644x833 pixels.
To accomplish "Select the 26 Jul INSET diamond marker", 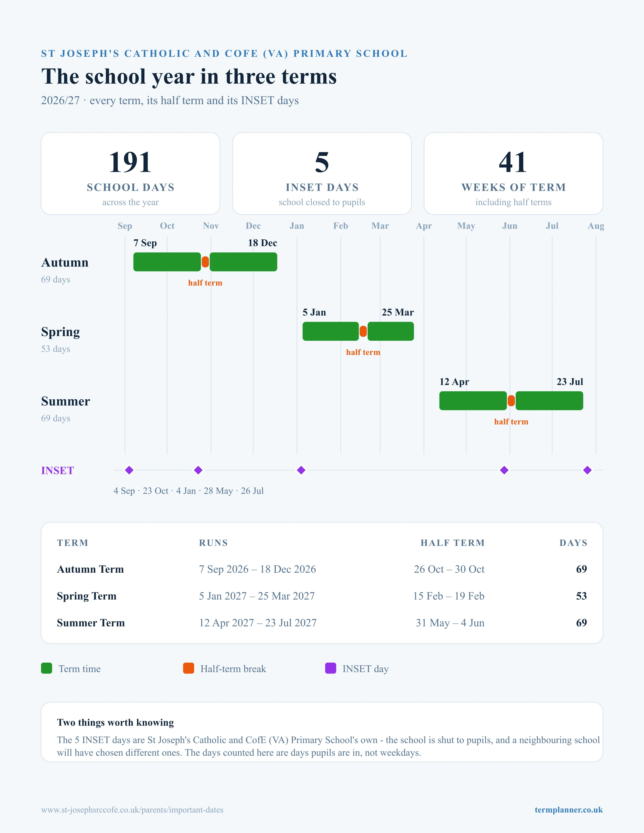I will (x=587, y=470).
